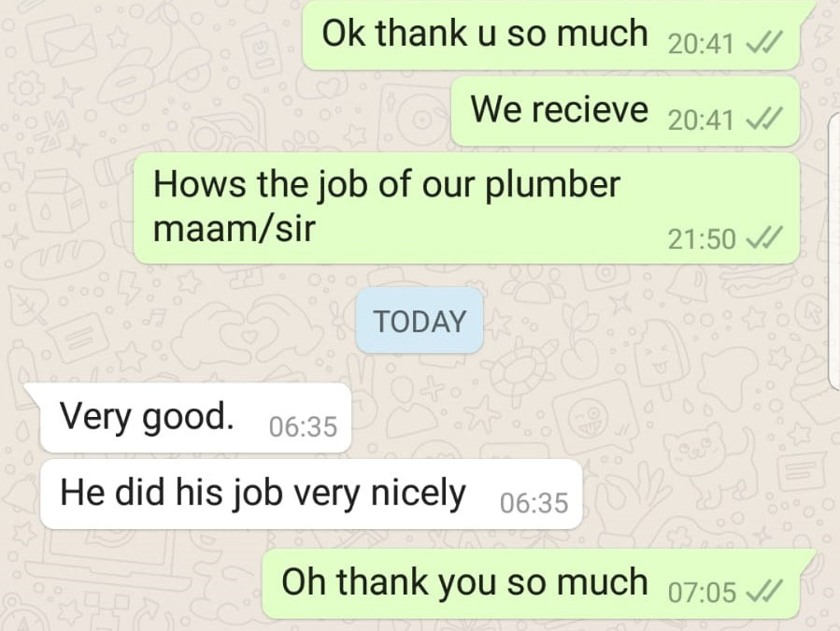Click the 06:35 timestamp on 'nicely' message

tap(534, 503)
